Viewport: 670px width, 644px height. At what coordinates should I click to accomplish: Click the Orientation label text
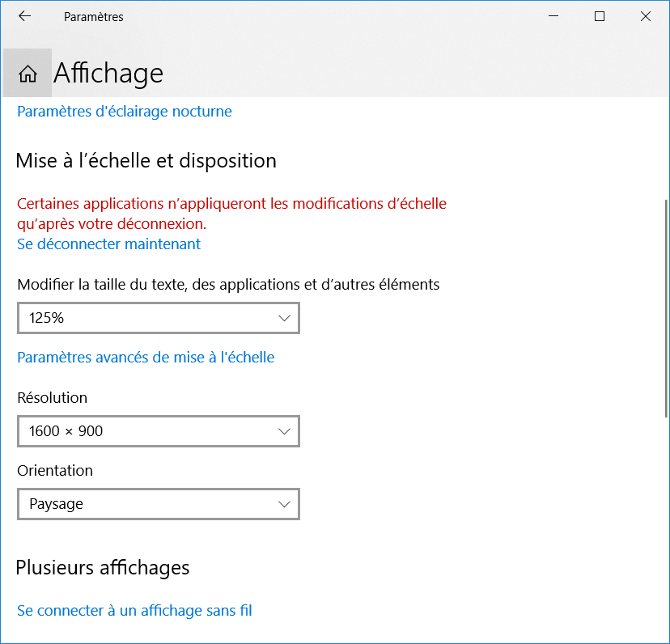[55, 471]
